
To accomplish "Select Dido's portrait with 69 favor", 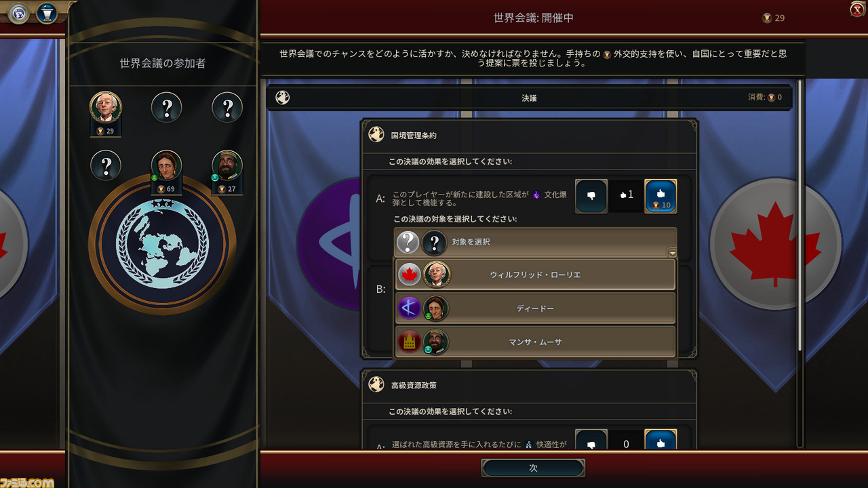I will pos(166,166).
